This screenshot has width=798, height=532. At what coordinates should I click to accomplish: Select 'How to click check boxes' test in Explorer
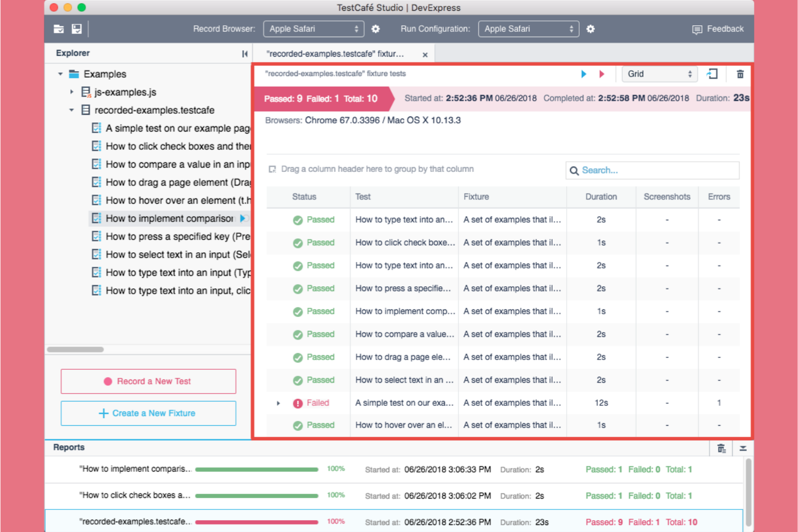coord(171,146)
